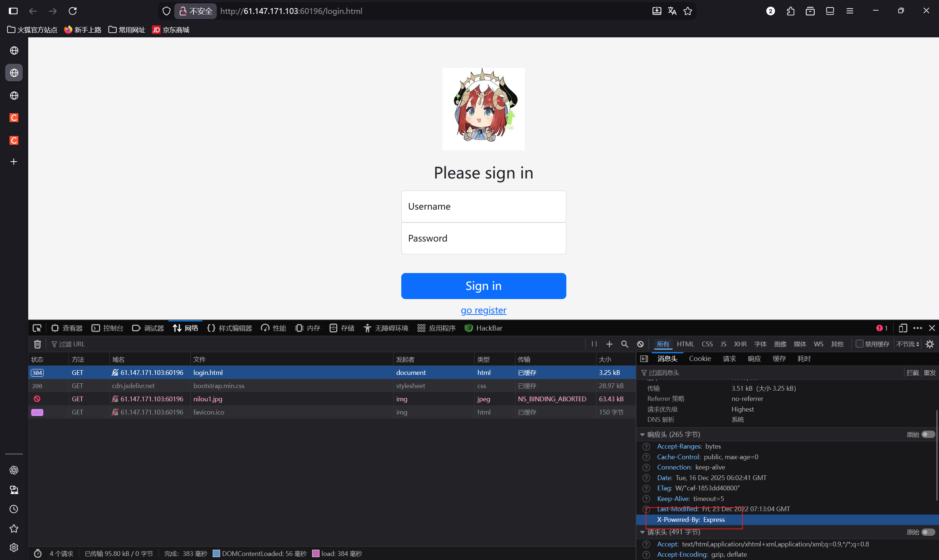The width and height of the screenshot is (939, 560).
Task: Click the element picker icon in devtools
Action: 37,328
